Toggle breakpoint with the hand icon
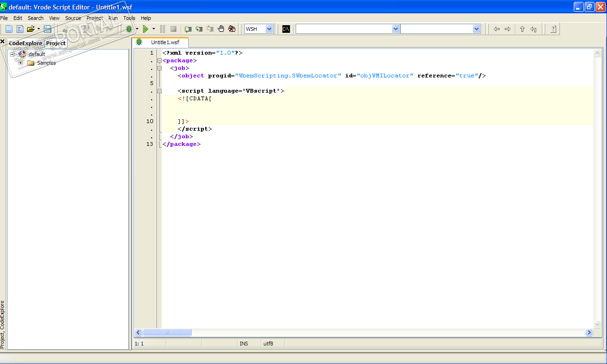The width and height of the screenshot is (607, 364). 221,29
